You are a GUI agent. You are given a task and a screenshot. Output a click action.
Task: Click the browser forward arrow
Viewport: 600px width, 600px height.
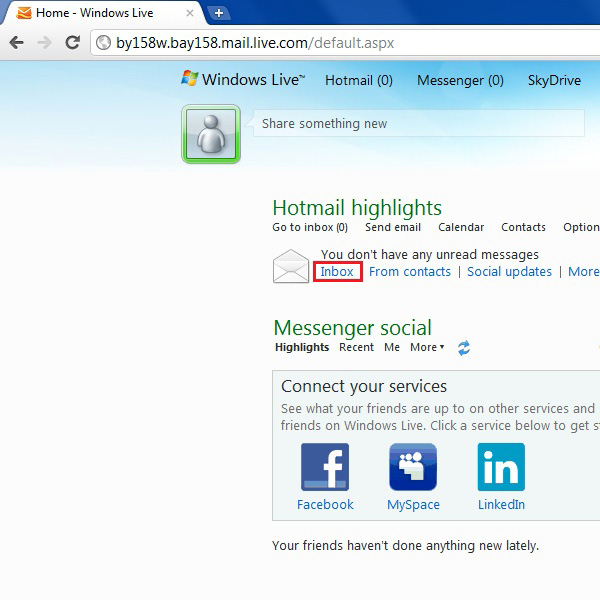44,42
